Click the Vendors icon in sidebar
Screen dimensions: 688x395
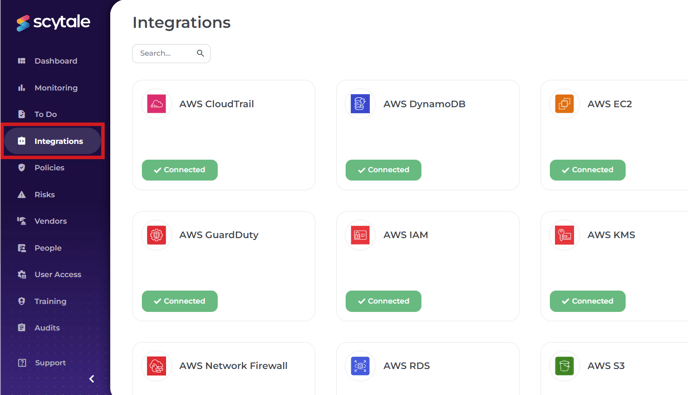[x=22, y=221]
